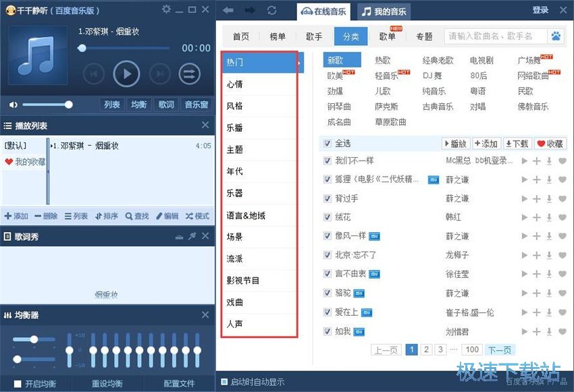The height and width of the screenshot is (392, 574).
Task: Open the 歌手 navigation tab
Action: (314, 36)
